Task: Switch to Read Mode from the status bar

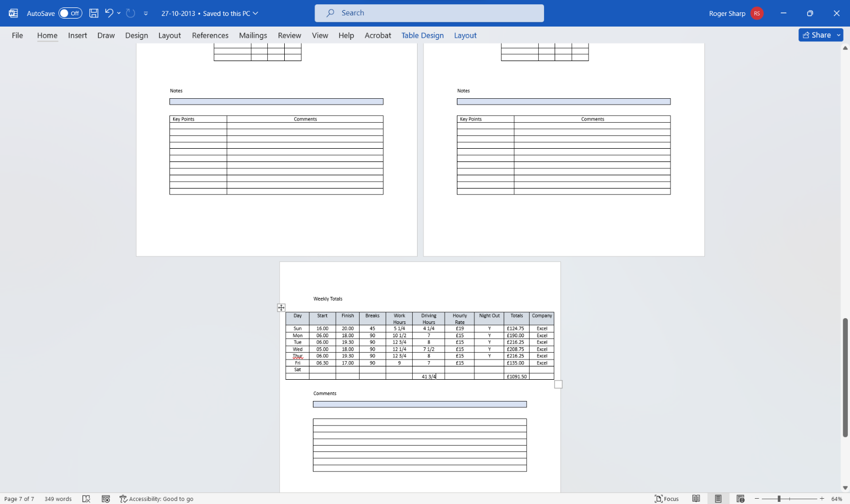Action: point(696,499)
